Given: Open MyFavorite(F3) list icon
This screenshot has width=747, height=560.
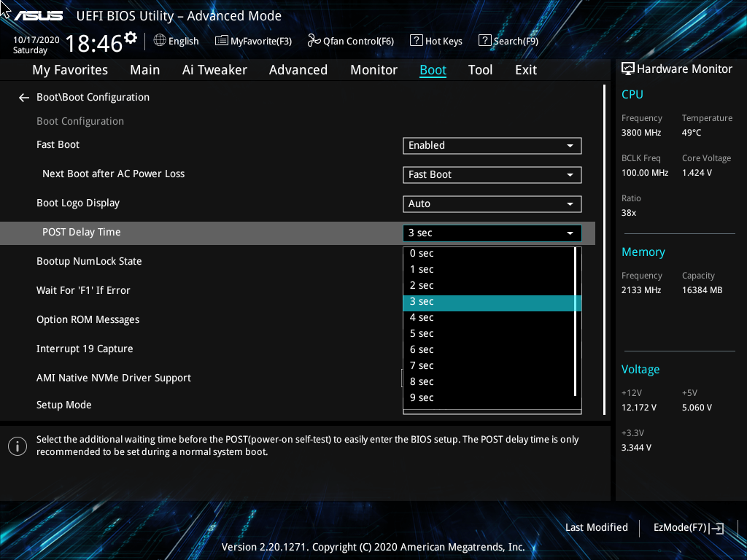Looking at the screenshot, I should [222, 41].
